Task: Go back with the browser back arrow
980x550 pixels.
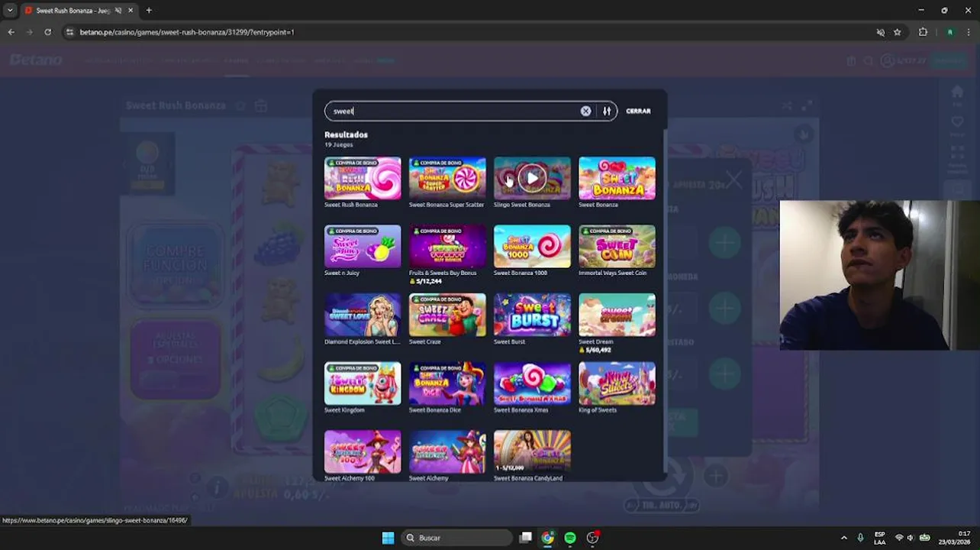Action: (11, 32)
